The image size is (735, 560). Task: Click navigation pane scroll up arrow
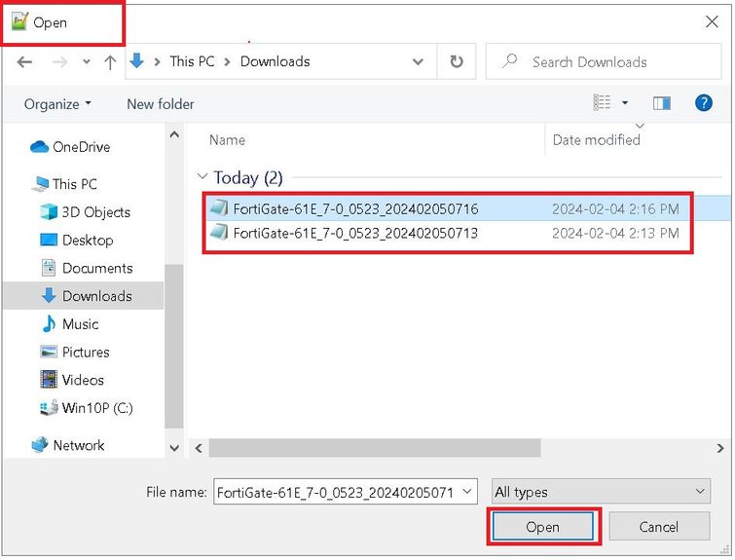174,134
